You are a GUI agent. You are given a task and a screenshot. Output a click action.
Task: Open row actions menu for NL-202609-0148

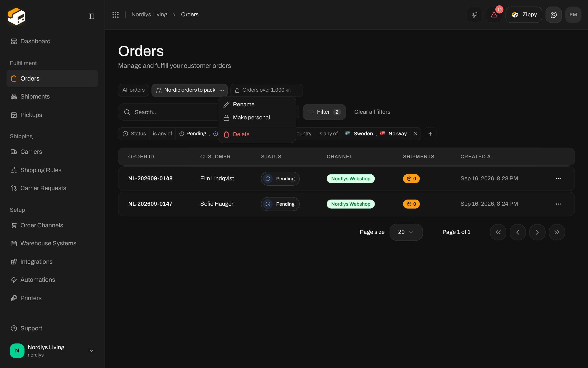558,179
